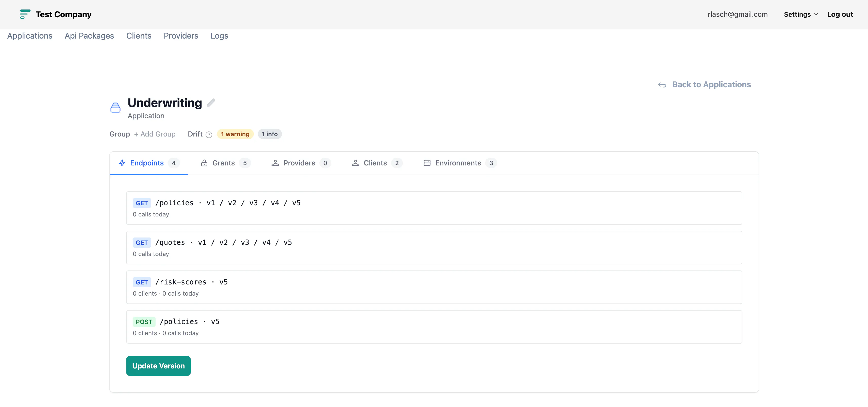This screenshot has height=407, width=868.
Task: Click the Drift label
Action: [x=195, y=134]
